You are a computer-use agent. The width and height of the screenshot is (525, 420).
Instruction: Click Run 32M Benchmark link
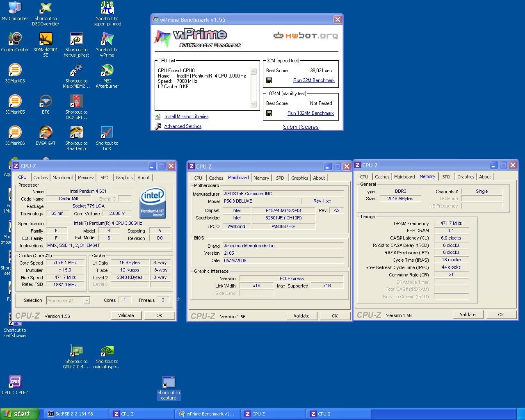pyautogui.click(x=314, y=80)
